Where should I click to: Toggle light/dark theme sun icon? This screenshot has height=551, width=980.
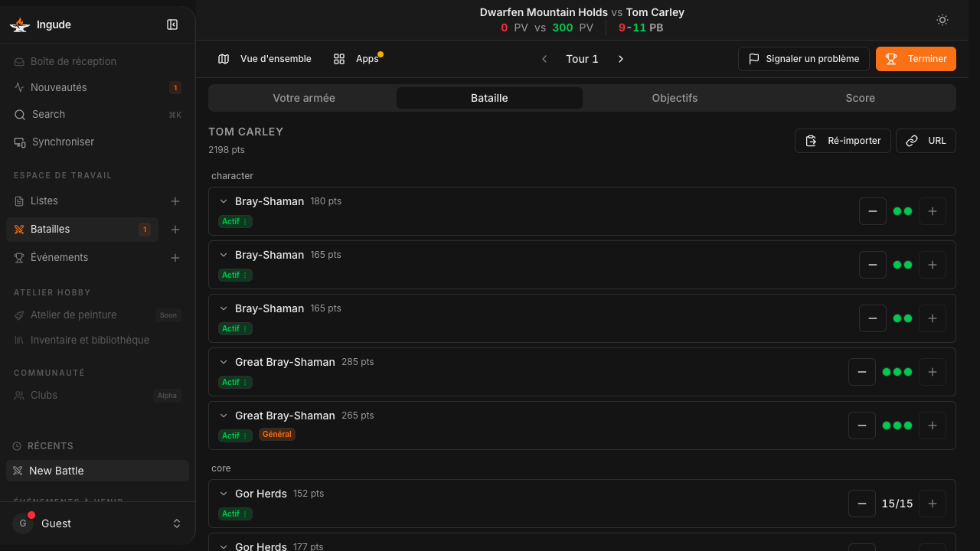[942, 20]
